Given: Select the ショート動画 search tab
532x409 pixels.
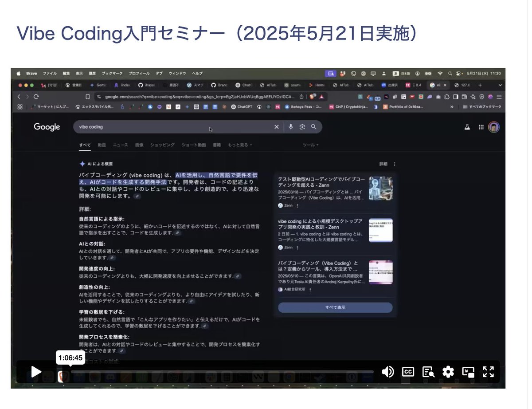Looking at the screenshot, I should (x=194, y=145).
